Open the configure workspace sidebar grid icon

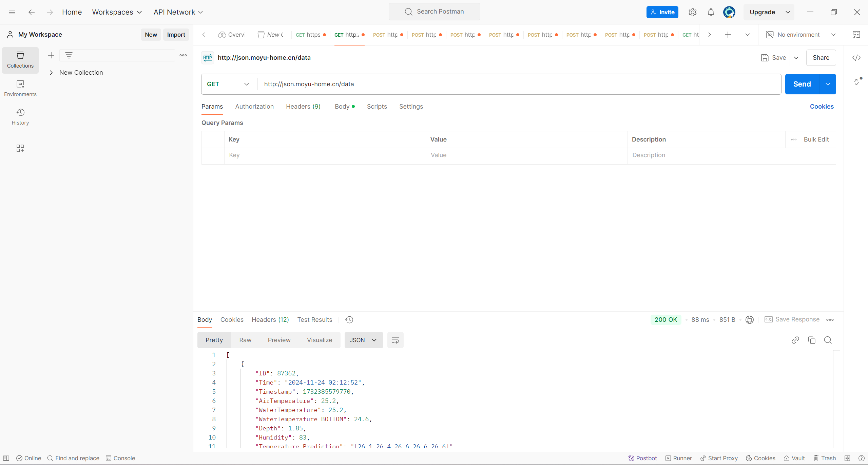point(20,148)
